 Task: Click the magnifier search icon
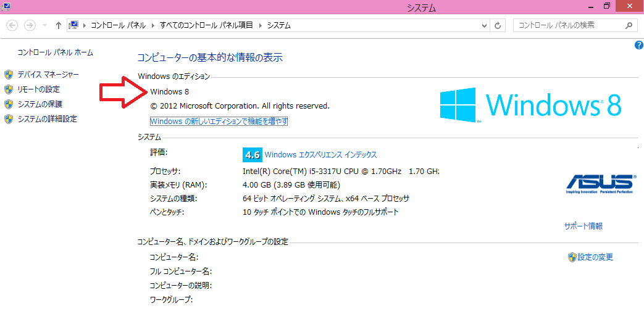(x=629, y=25)
